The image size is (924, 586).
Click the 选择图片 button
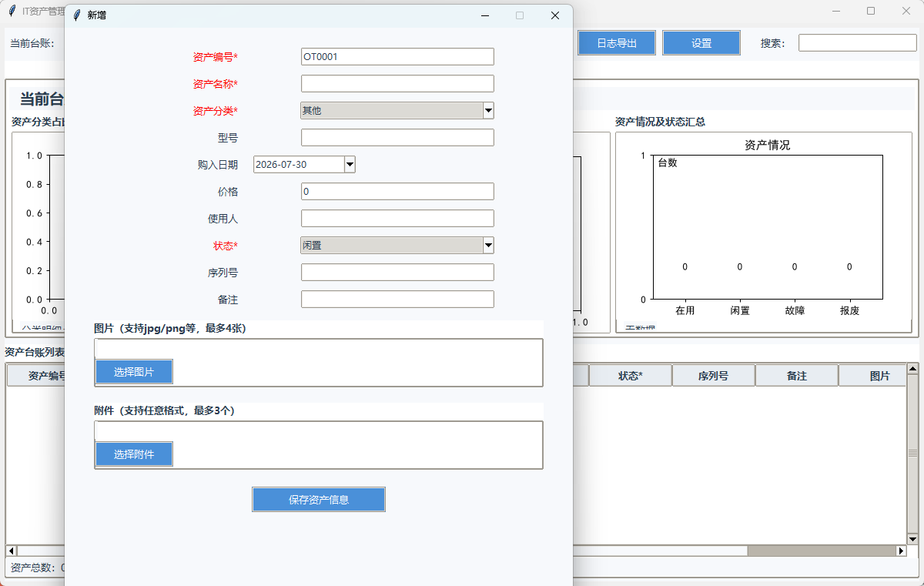pos(134,372)
